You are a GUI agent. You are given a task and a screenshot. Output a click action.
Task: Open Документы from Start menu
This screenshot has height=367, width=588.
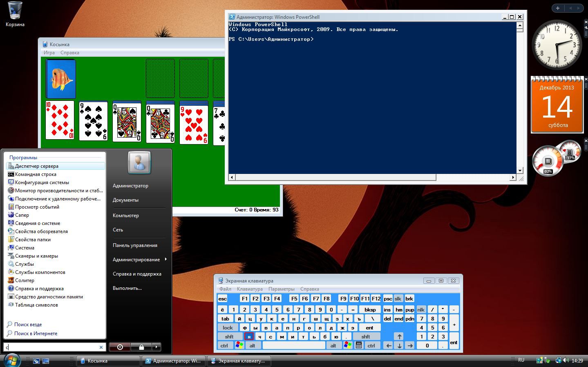125,200
